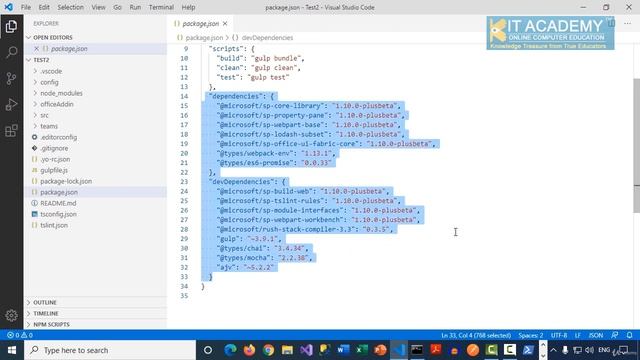Launch Firefox from taskbar

pyautogui.click(x=249, y=350)
